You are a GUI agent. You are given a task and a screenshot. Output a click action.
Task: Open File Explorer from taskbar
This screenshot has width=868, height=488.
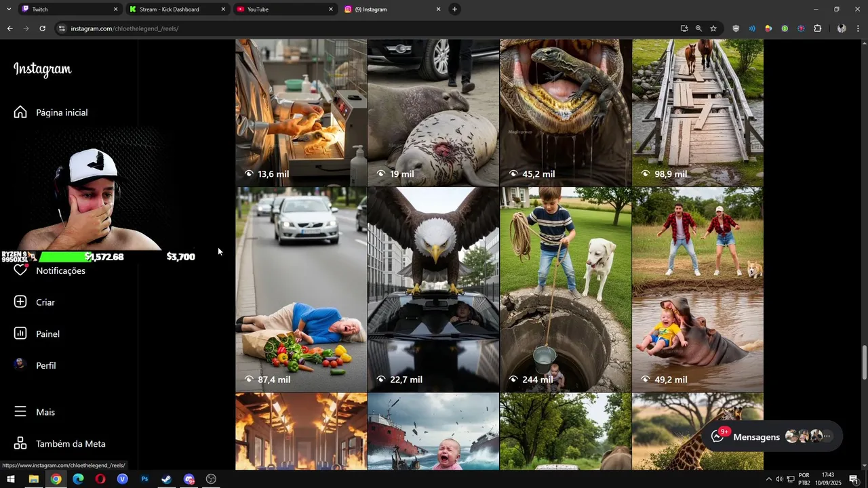tap(33, 479)
